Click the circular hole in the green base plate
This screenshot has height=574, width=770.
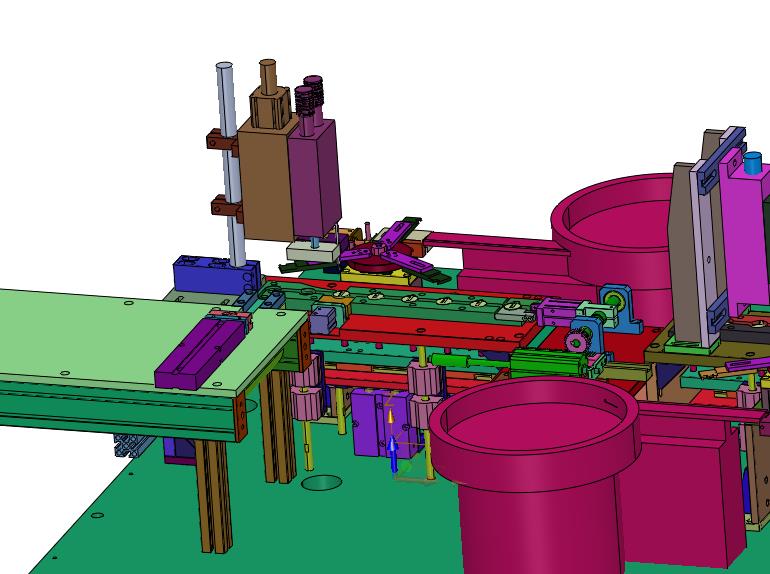pyautogui.click(x=322, y=483)
